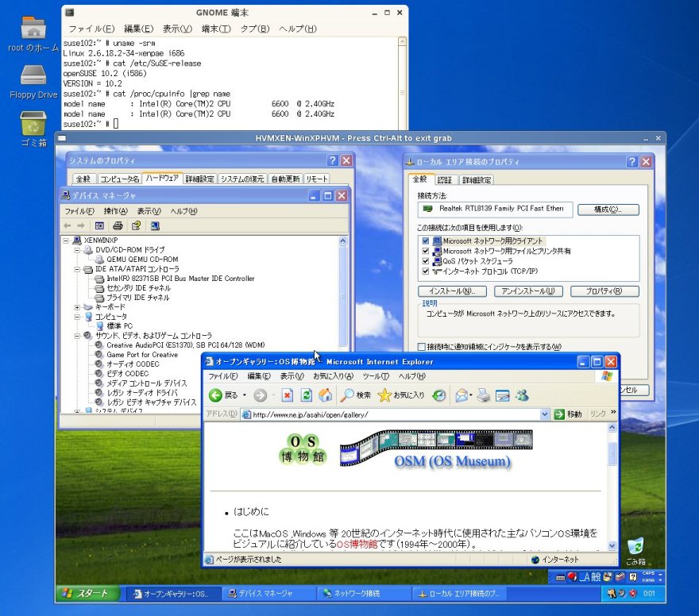The width and height of the screenshot is (699, 616).
Task: Collapse the XENWINXP root node
Action: pos(66,241)
